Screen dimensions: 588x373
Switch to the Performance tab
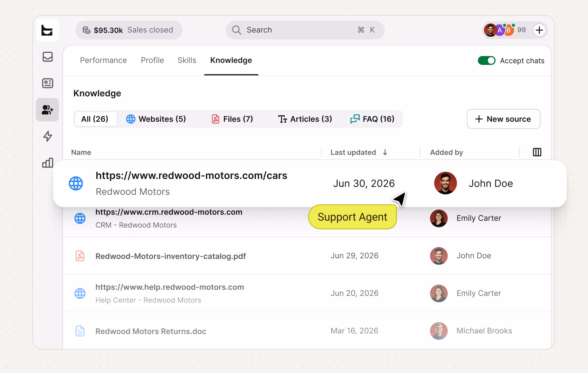103,60
